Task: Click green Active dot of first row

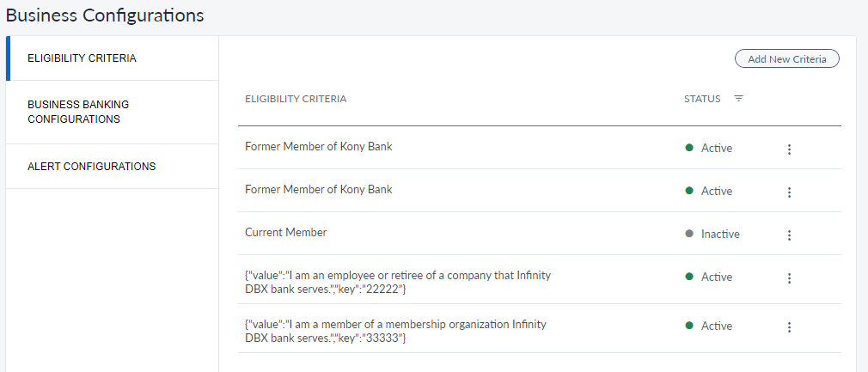Action: click(x=689, y=148)
